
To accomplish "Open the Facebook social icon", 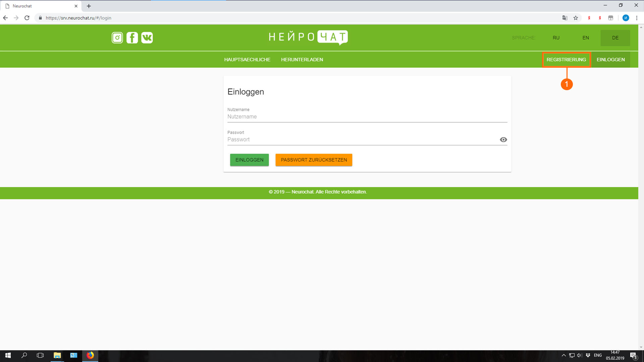I will [x=132, y=38].
